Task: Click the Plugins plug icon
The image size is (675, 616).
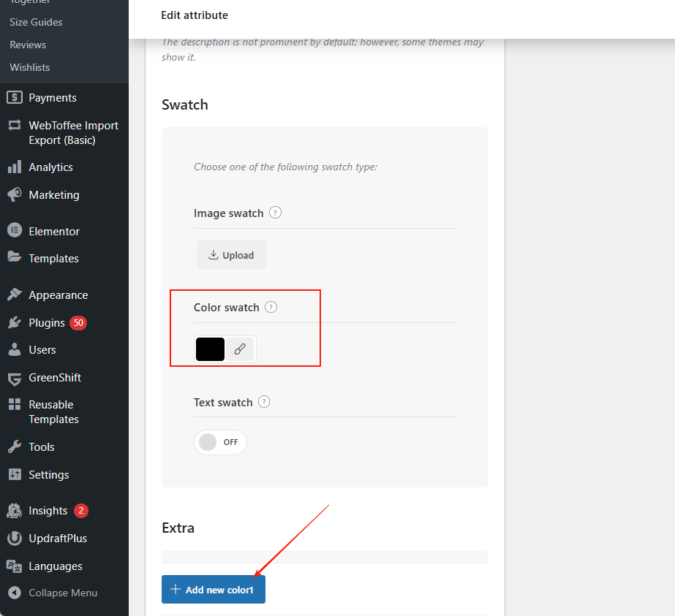Action: [14, 323]
